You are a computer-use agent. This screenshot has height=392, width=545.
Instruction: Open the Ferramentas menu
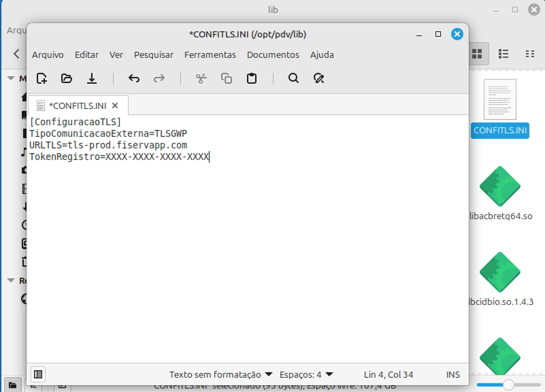[210, 54]
